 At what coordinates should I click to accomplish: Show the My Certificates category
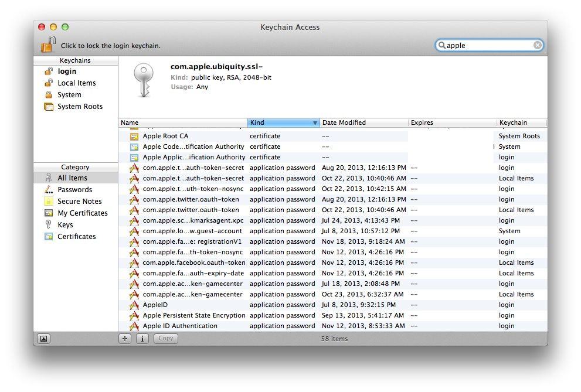coord(82,213)
